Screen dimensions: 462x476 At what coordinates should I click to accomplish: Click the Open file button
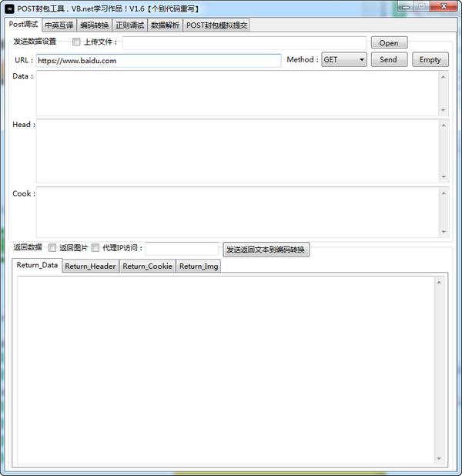(x=389, y=43)
